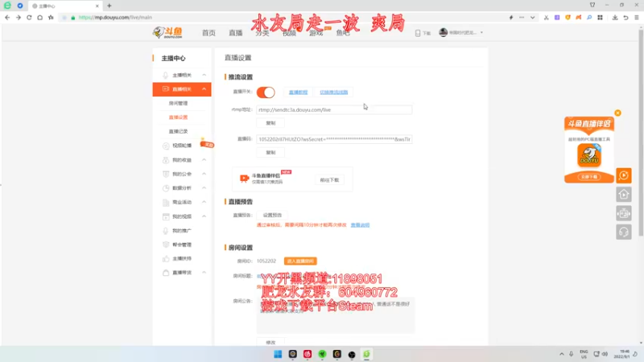Open a new browser tab with the plus button
The height and width of the screenshot is (362, 644).
pos(109,6)
